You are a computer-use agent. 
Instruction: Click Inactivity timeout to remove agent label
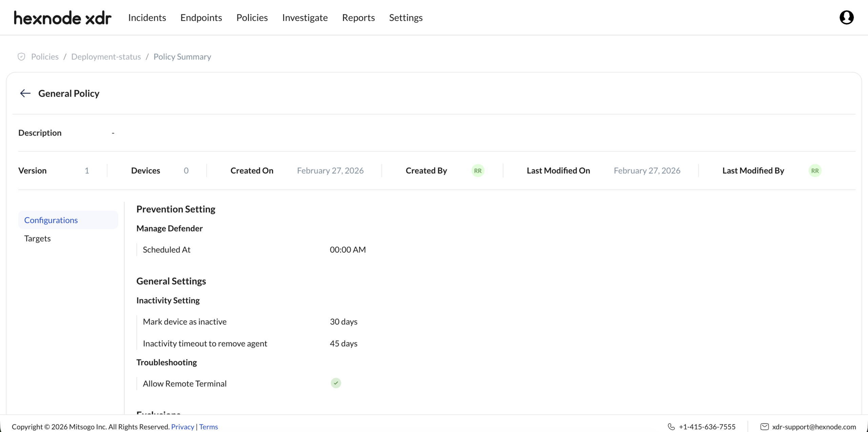coord(205,344)
